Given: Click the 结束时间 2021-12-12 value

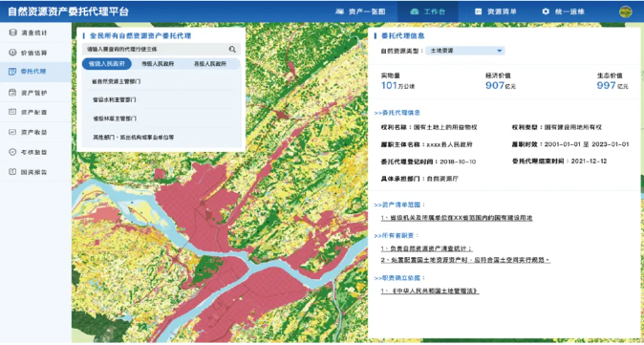Looking at the screenshot, I should pos(589,161).
